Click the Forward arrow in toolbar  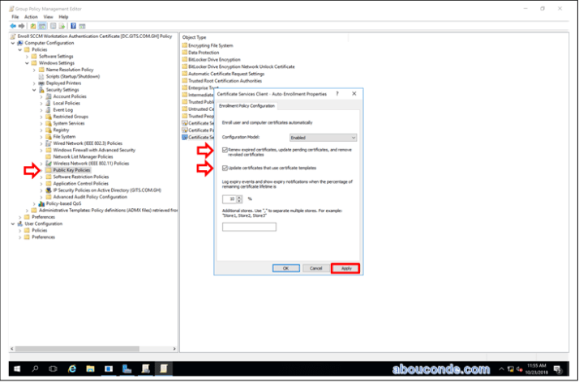click(21, 26)
